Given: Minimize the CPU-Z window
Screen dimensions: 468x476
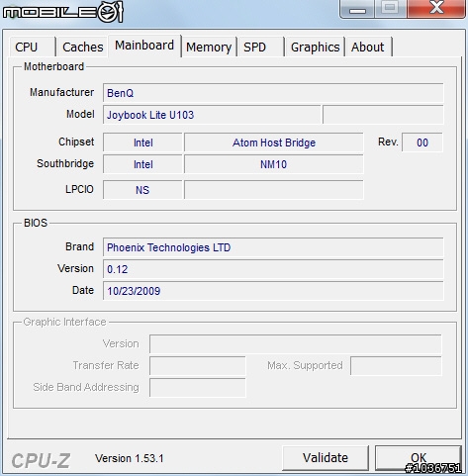Looking at the screenshot, I should (357, 9).
